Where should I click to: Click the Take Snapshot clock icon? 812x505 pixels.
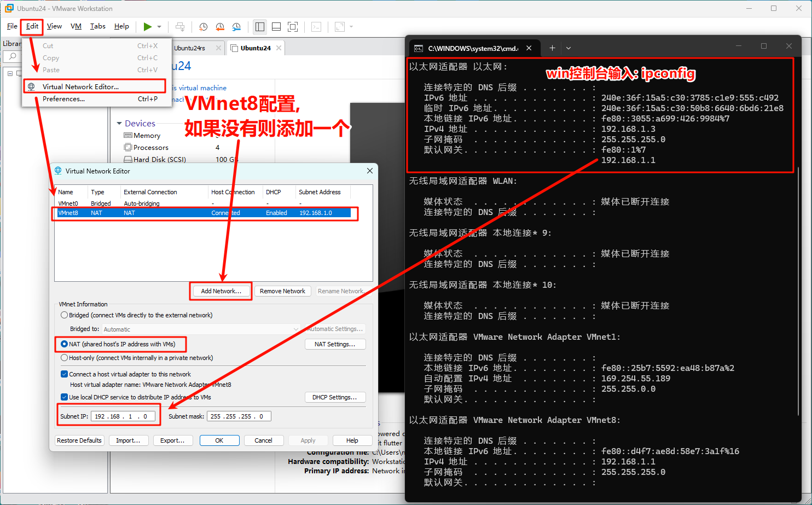tap(203, 26)
